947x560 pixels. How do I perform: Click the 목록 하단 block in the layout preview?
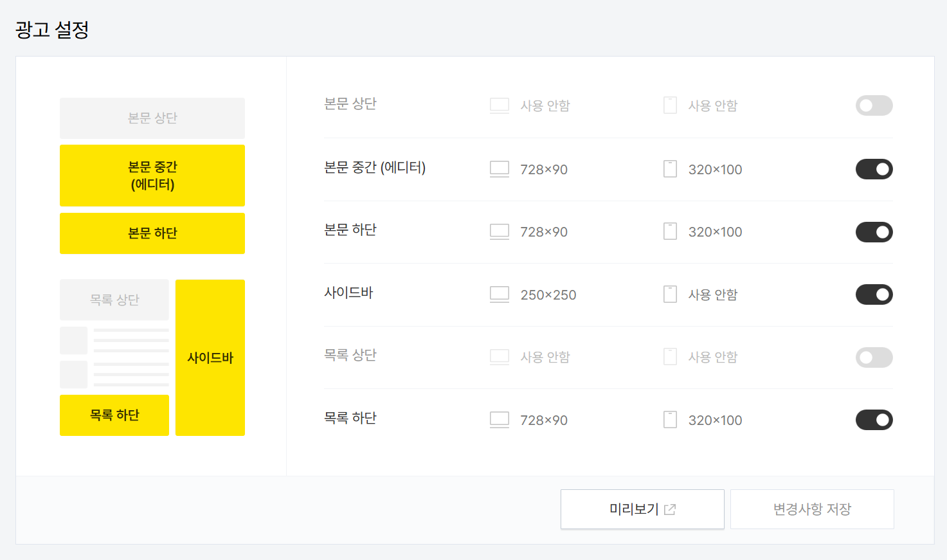tap(114, 415)
